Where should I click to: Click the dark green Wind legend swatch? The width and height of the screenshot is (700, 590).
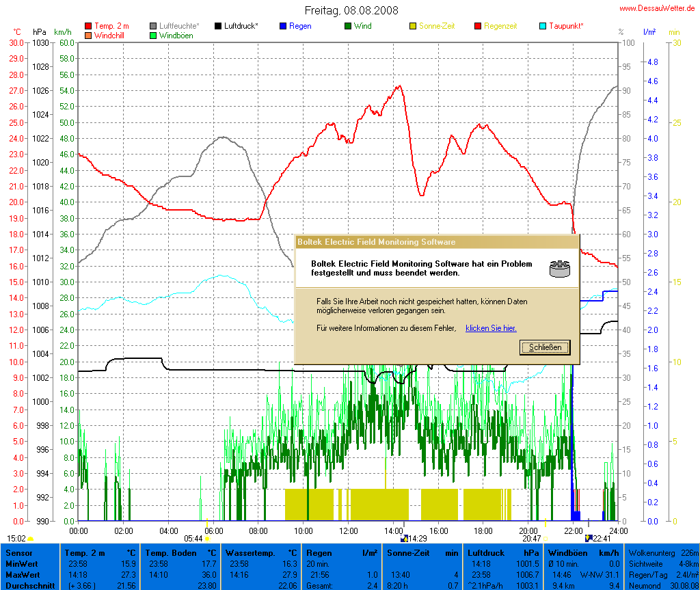click(348, 26)
